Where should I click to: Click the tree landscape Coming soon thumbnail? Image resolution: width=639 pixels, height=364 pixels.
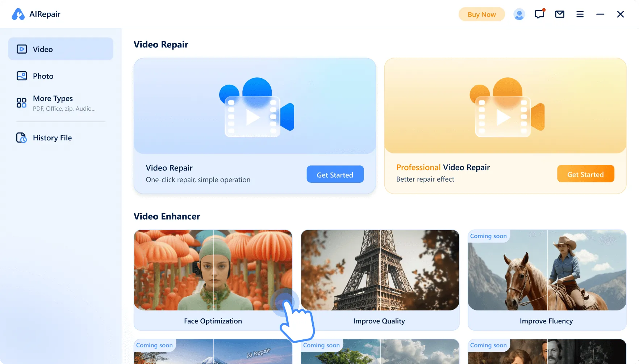click(380, 352)
